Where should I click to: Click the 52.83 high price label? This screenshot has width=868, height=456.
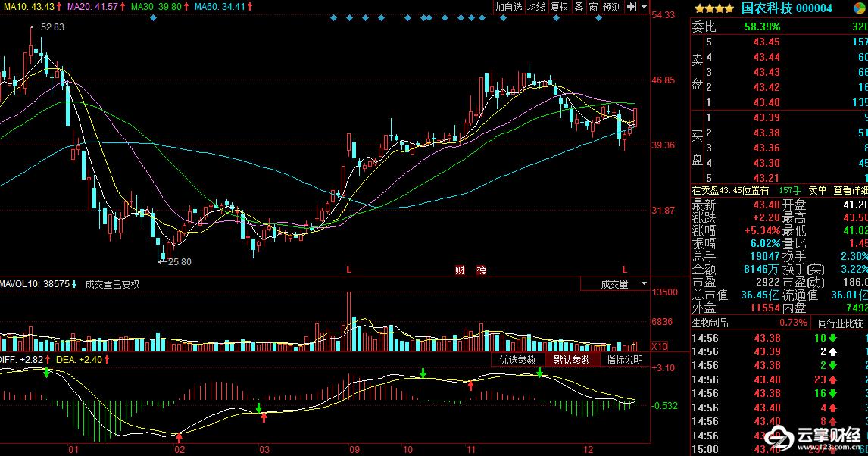tap(52, 27)
